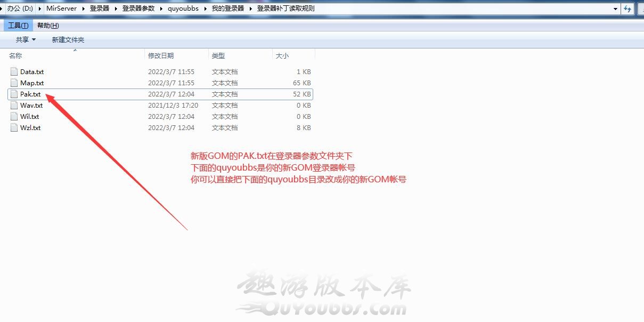
Task: Sort files by 修改日期 column header
Action: coord(160,55)
